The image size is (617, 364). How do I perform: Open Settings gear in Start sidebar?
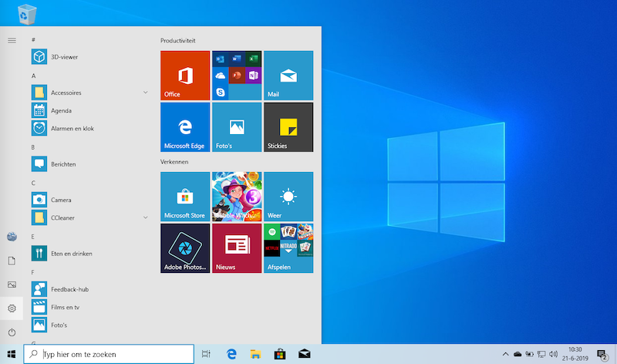(12, 308)
